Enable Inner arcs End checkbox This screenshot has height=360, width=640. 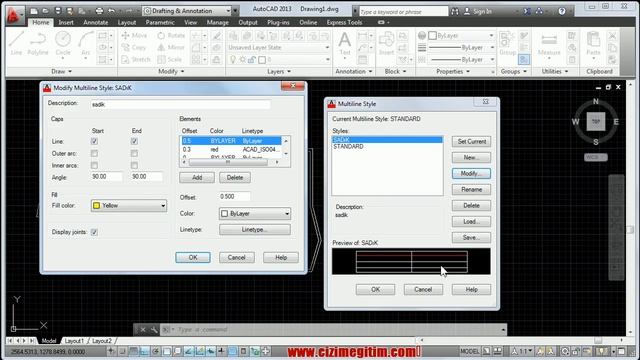tap(134, 165)
